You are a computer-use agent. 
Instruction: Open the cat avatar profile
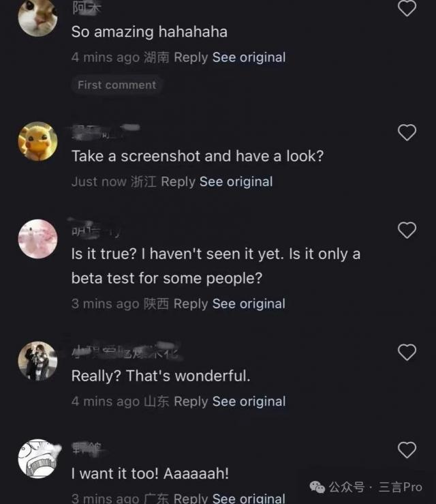click(x=38, y=18)
